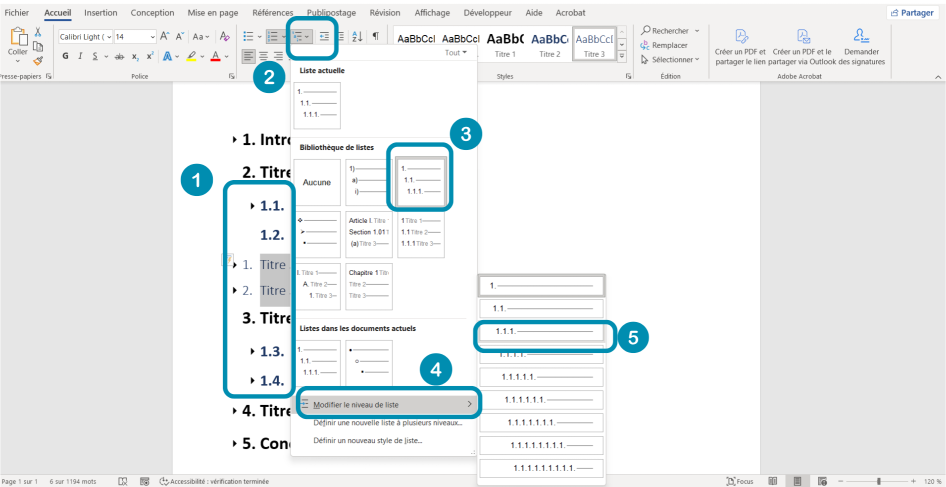946x487 pixels.
Task: Open the Insertion ribbon tab
Action: pos(100,12)
